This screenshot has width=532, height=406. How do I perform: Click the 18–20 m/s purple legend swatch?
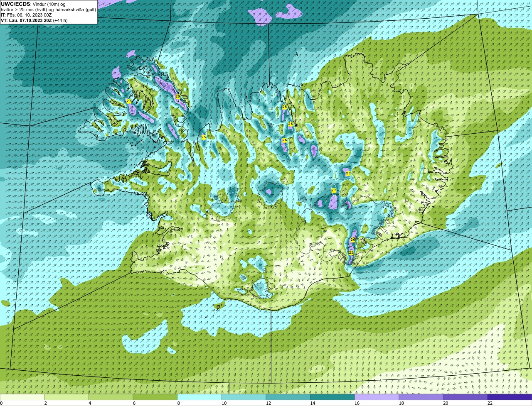(x=421, y=397)
